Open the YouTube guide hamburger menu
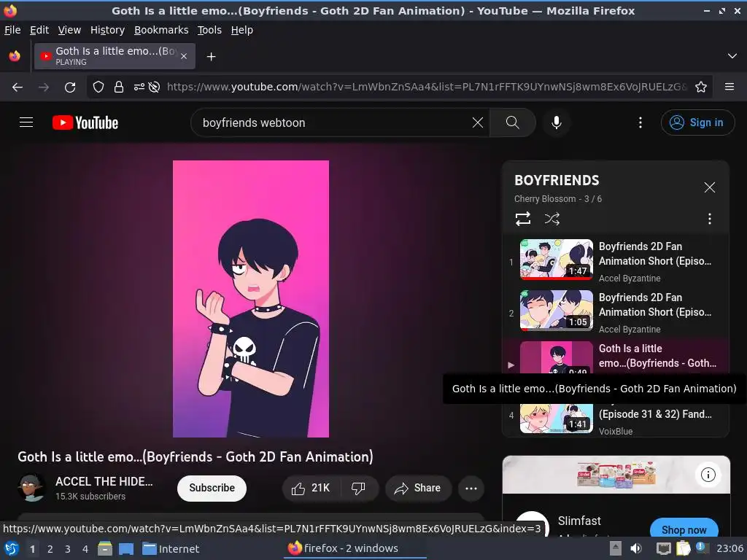Screen dimensions: 747x560 26,122
